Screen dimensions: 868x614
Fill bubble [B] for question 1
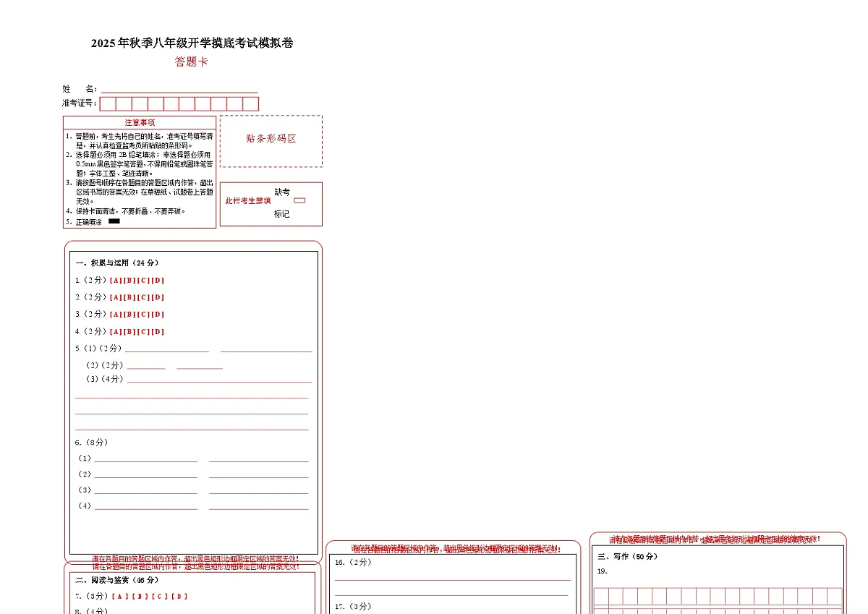point(129,281)
